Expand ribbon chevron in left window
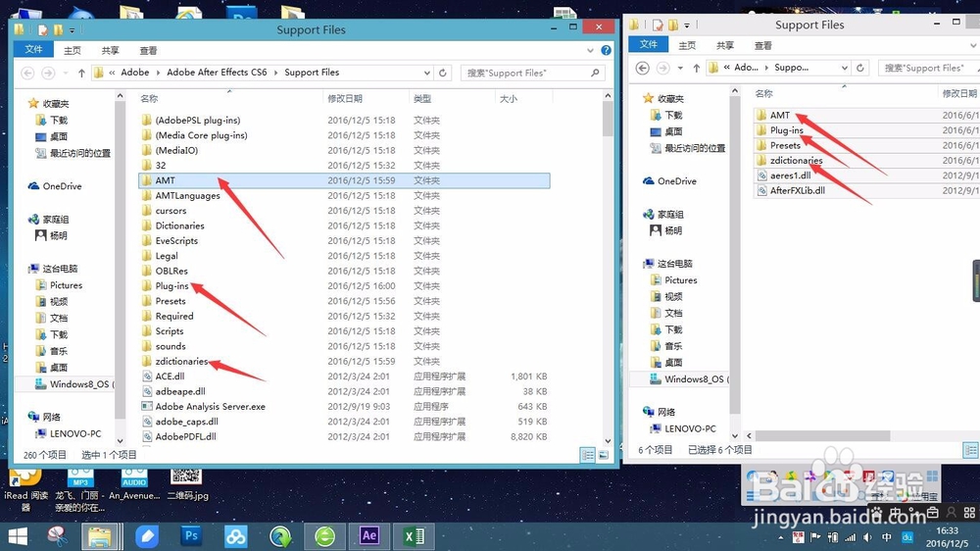The image size is (980, 551). 590,50
